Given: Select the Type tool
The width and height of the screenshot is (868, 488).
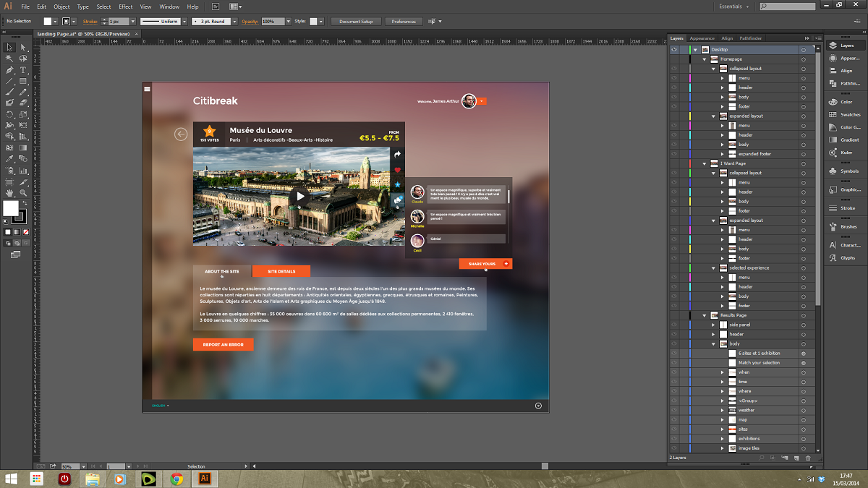Looking at the screenshot, I should click(23, 70).
